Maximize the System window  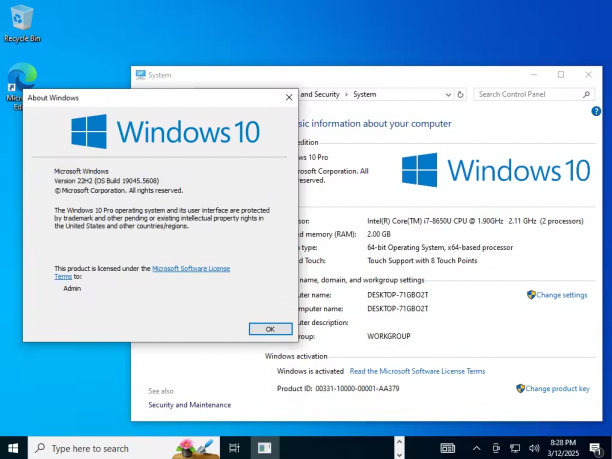pos(561,75)
